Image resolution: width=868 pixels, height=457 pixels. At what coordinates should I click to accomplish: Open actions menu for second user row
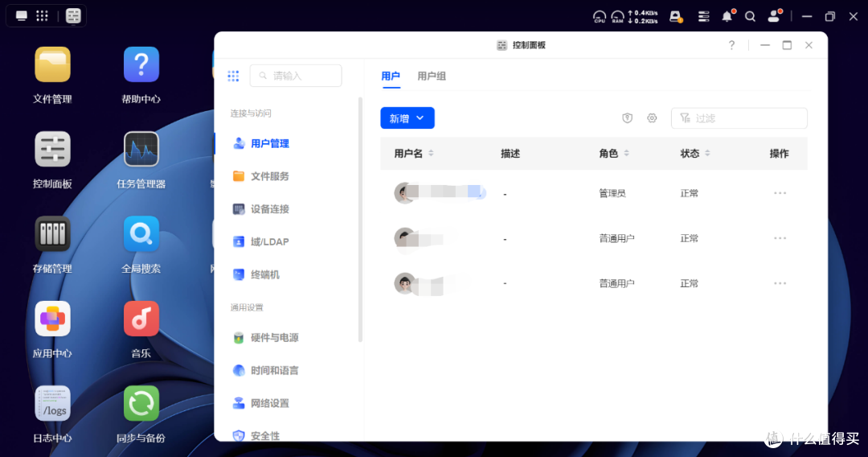(780, 238)
